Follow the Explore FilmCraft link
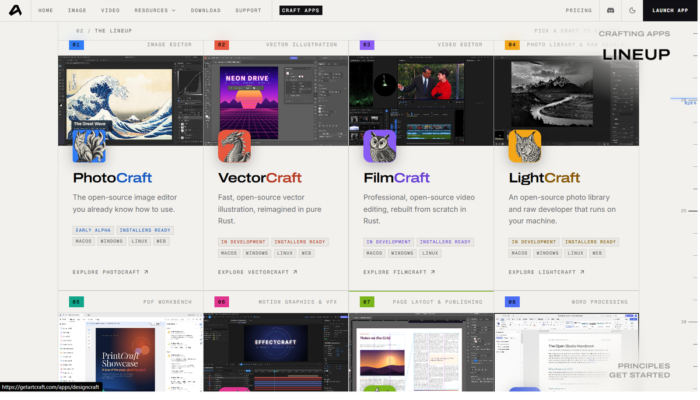700x400 pixels. [x=399, y=272]
